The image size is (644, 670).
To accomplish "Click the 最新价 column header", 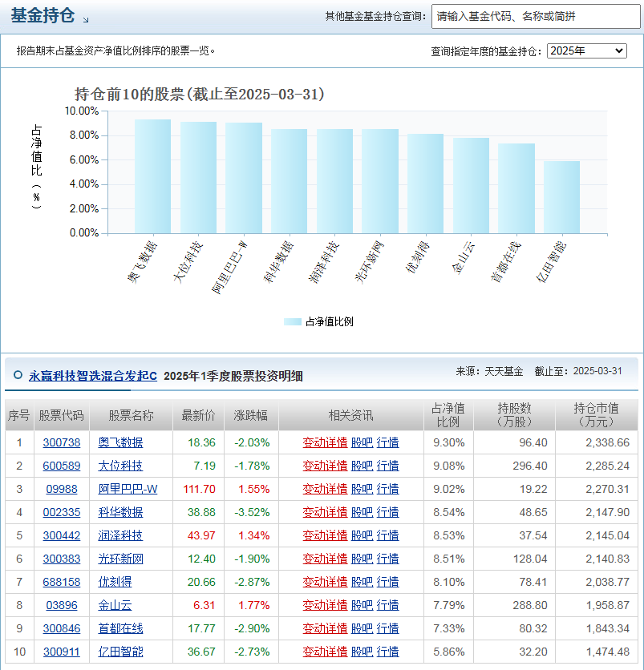I will point(198,415).
